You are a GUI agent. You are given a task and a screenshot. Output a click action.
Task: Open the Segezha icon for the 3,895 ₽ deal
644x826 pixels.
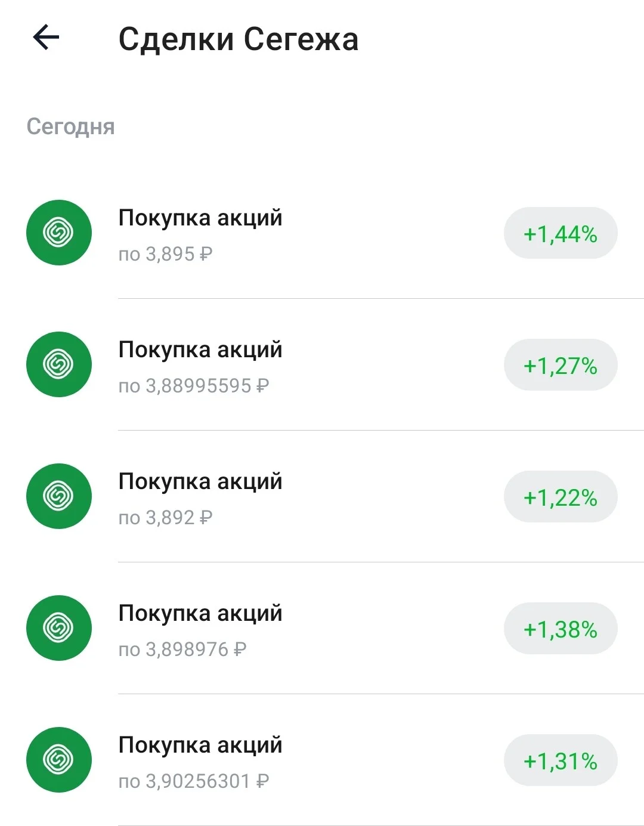coord(59,233)
